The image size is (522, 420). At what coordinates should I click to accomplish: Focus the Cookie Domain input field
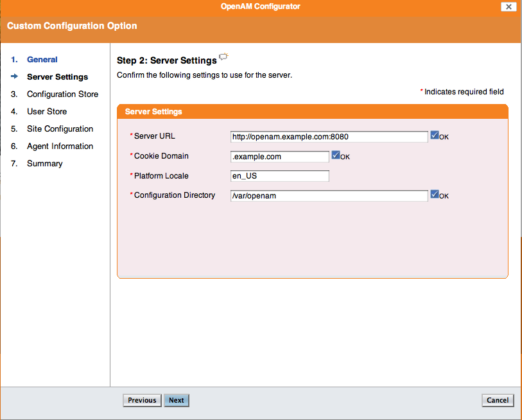click(280, 157)
